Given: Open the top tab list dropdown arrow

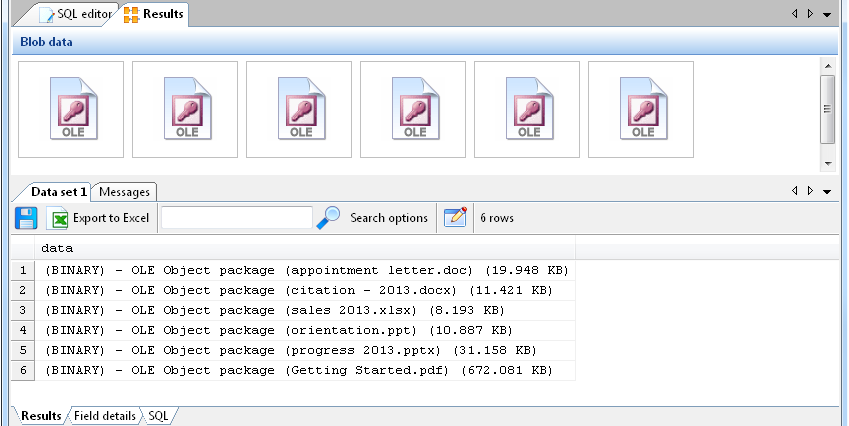Looking at the screenshot, I should click(827, 14).
